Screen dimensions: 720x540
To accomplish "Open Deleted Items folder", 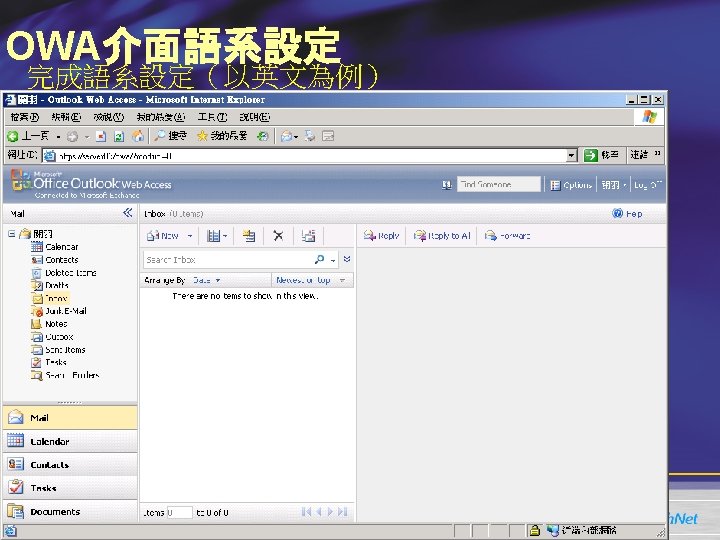I will [64, 272].
